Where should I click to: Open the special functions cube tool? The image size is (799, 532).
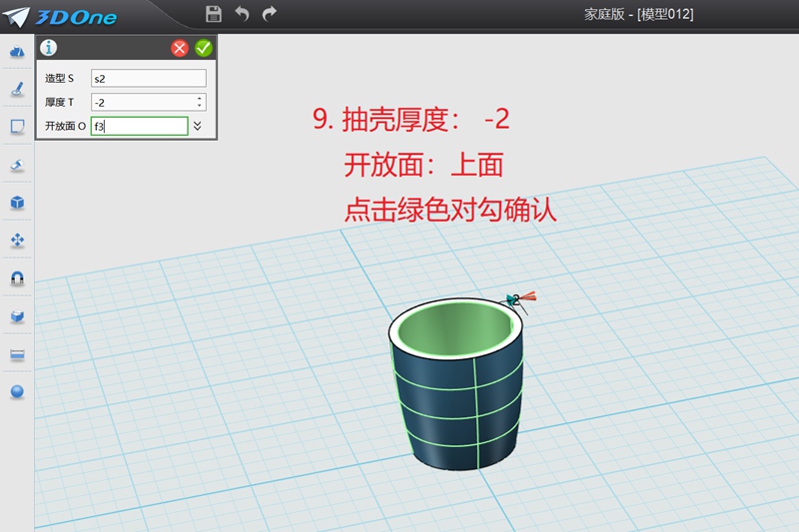coord(17,202)
